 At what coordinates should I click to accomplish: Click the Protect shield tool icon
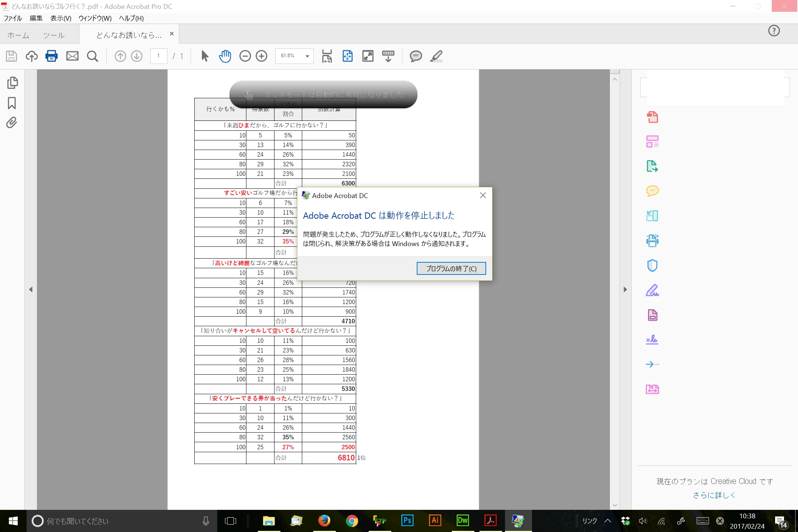point(652,265)
